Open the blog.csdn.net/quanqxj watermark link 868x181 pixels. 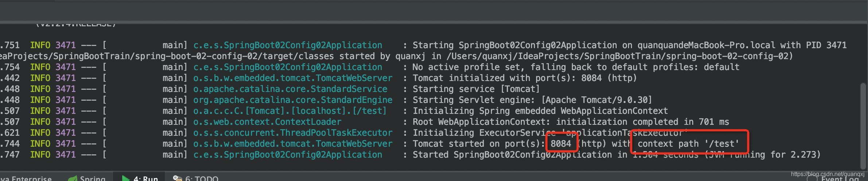pyautogui.click(x=828, y=174)
